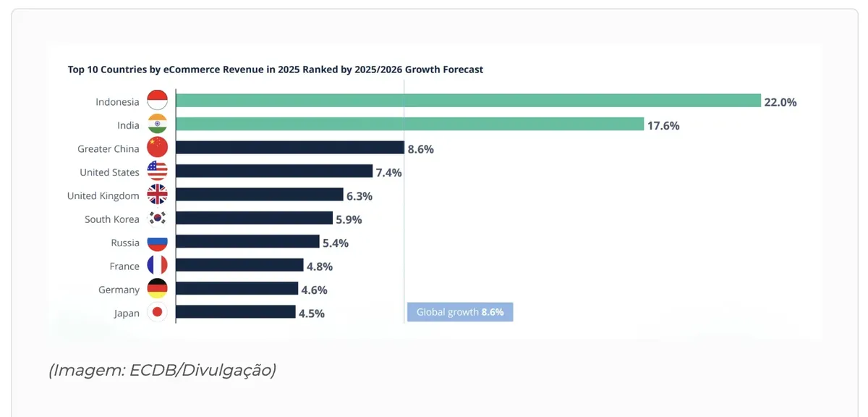Click the India flag icon
The height and width of the screenshot is (417, 868).
pos(157,125)
